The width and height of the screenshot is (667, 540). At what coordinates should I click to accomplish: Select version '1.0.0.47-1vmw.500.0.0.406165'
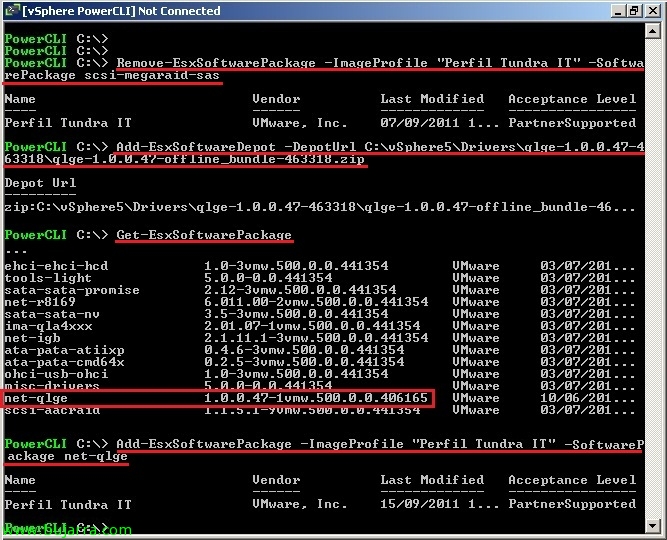coord(316,398)
